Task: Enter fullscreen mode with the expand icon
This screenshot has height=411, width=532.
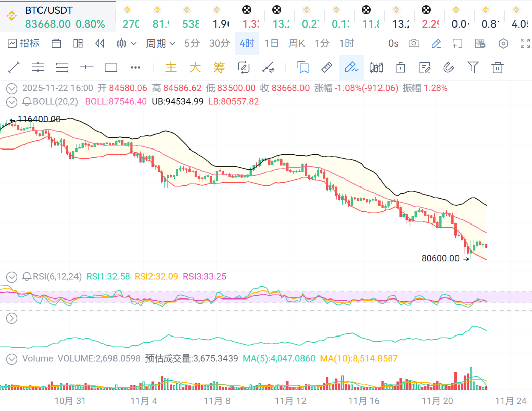Action: point(525,43)
